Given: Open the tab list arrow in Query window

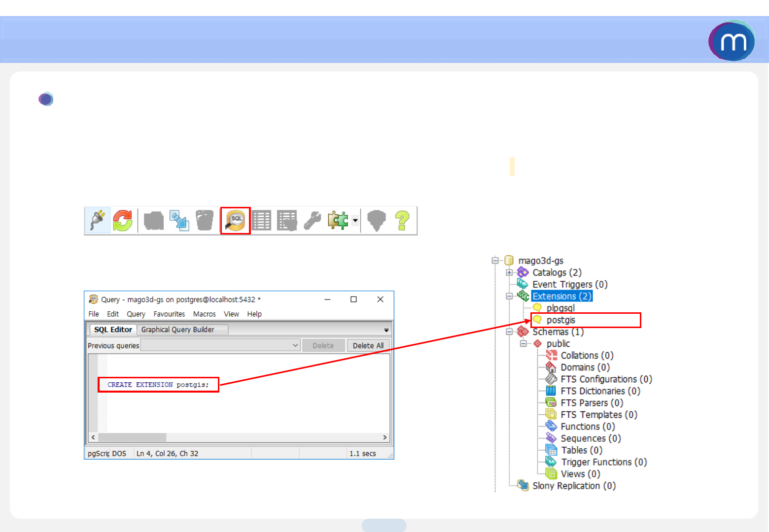Looking at the screenshot, I should point(386,330).
